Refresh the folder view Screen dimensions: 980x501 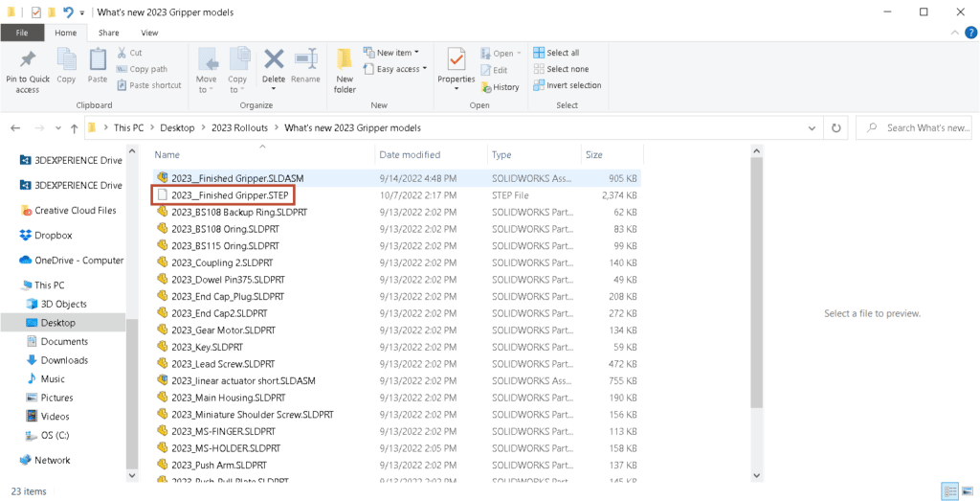pyautogui.click(x=836, y=127)
